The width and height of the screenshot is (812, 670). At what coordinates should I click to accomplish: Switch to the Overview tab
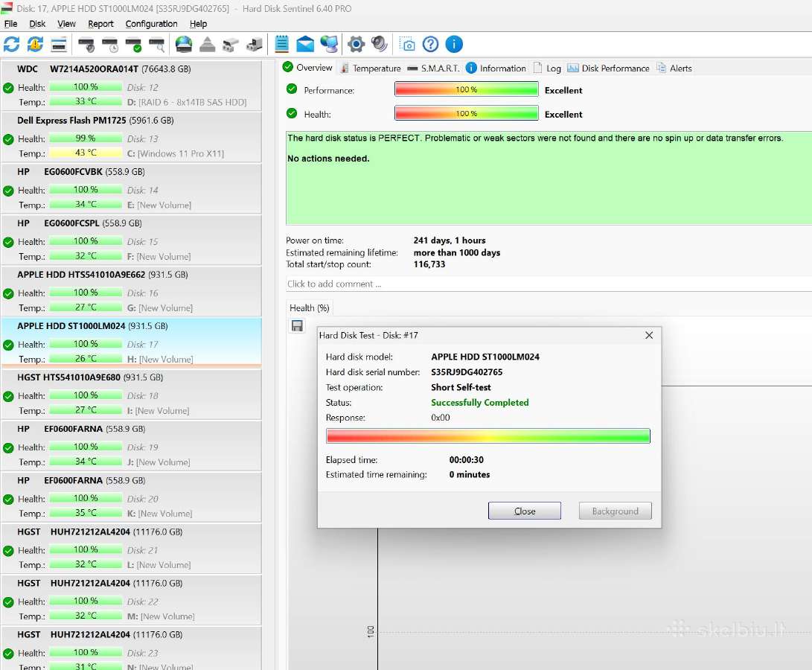[x=307, y=67]
